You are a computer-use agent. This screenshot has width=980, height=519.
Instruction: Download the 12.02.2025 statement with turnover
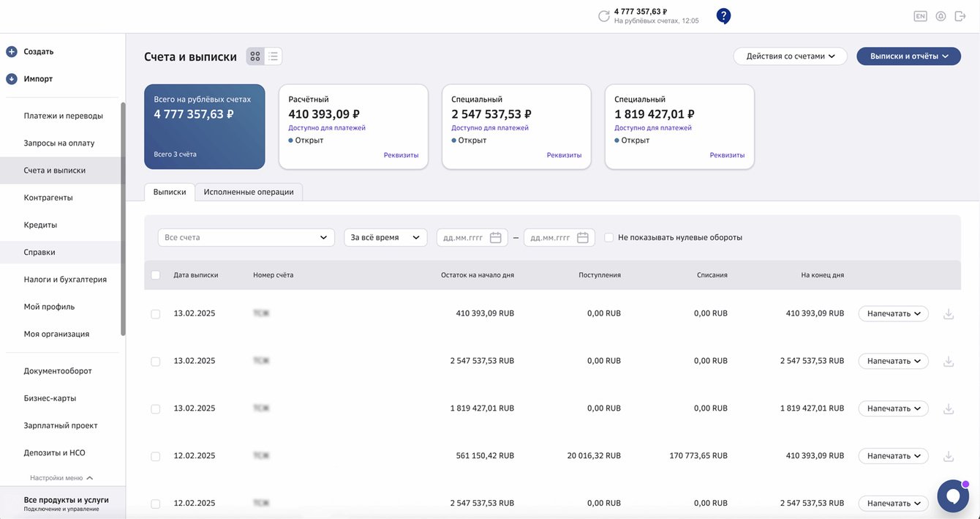(x=949, y=456)
